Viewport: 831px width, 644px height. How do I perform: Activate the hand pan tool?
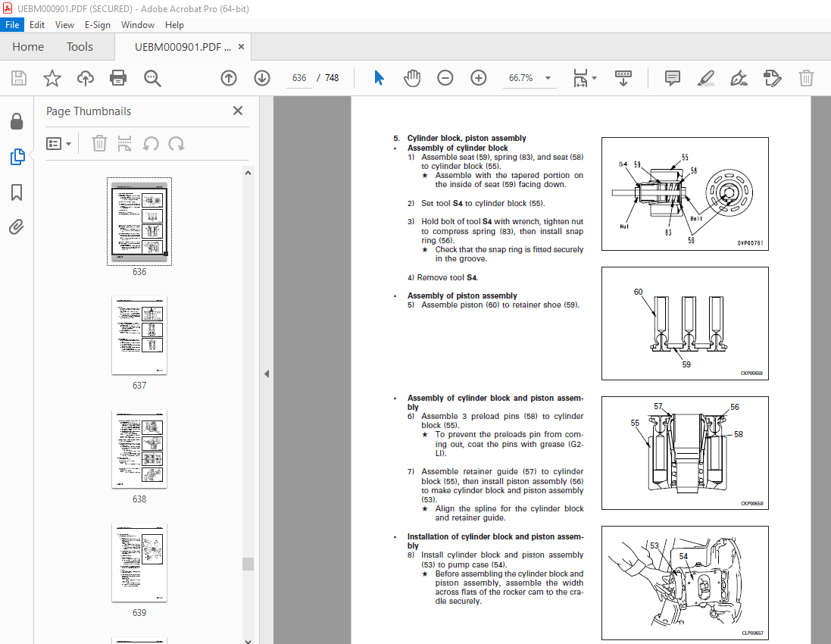(412, 78)
